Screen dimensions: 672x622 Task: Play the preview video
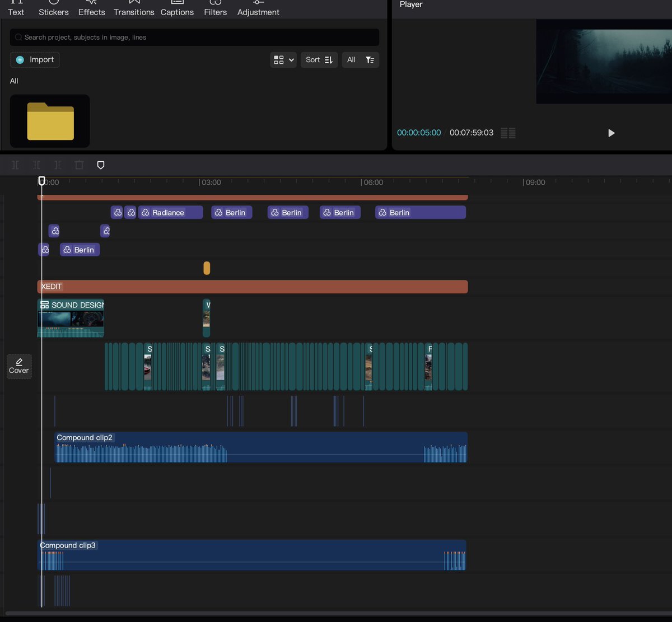tap(611, 133)
